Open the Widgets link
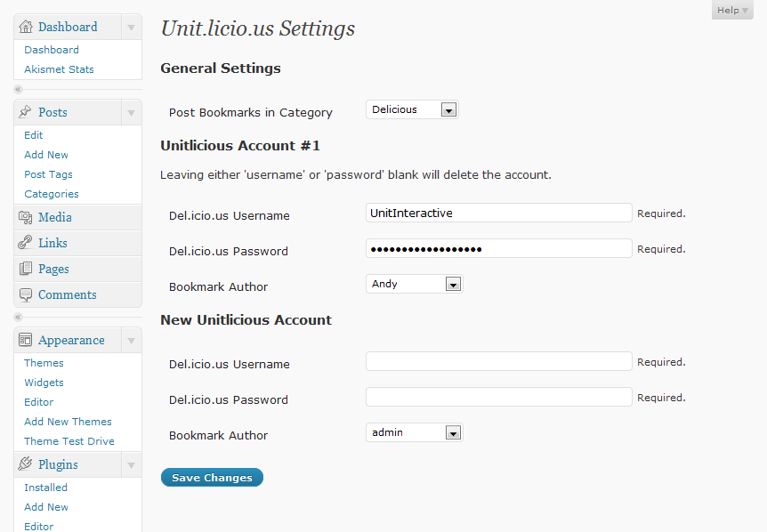 pos(44,383)
